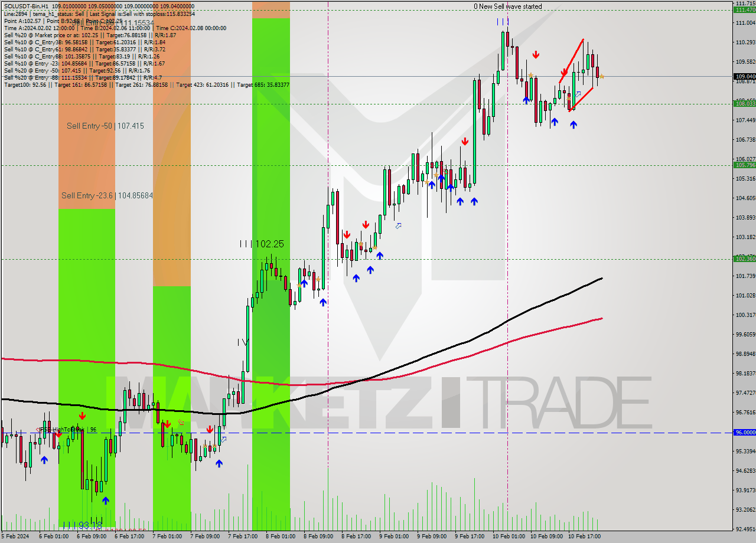Click the '8 Feb 09:00' time axis label
This screenshot has width=756, height=543.
(318, 537)
